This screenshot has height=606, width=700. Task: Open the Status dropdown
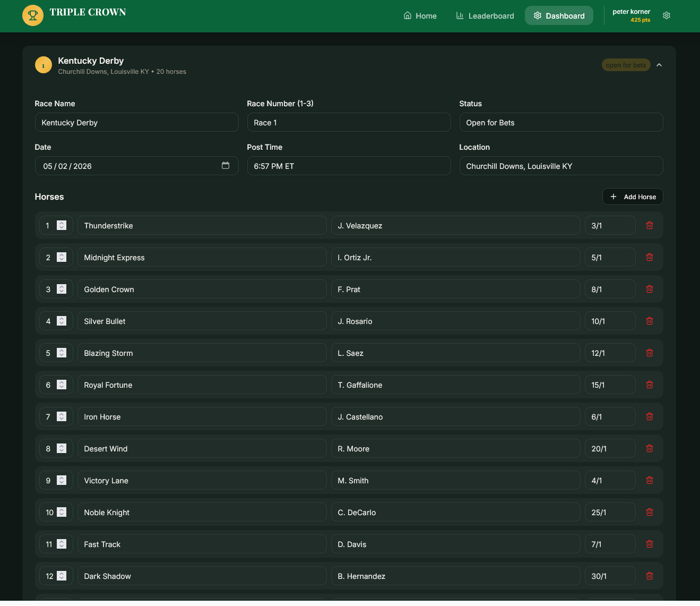pyautogui.click(x=560, y=122)
